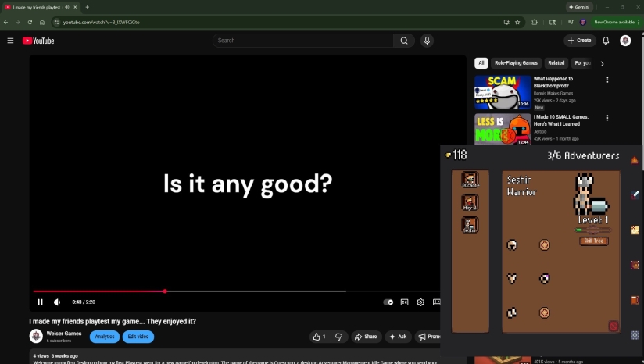This screenshot has height=364, width=644.
Task: Like the video with thumbs up
Action: [x=319, y=337]
